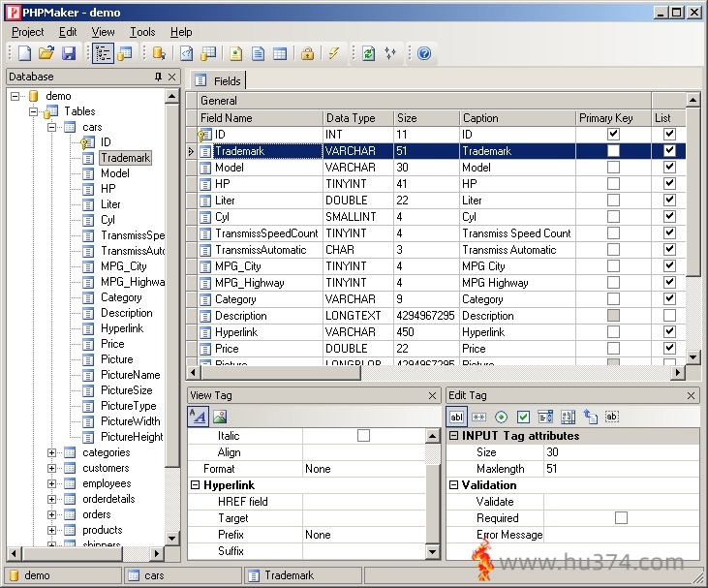Click the Maxlength value field
The image size is (708, 588).
[621, 469]
